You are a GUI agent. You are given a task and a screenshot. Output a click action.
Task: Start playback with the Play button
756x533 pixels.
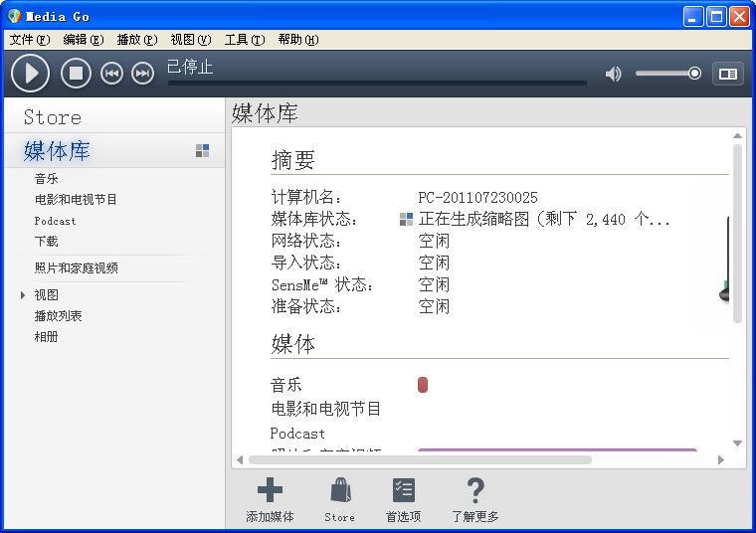30,74
